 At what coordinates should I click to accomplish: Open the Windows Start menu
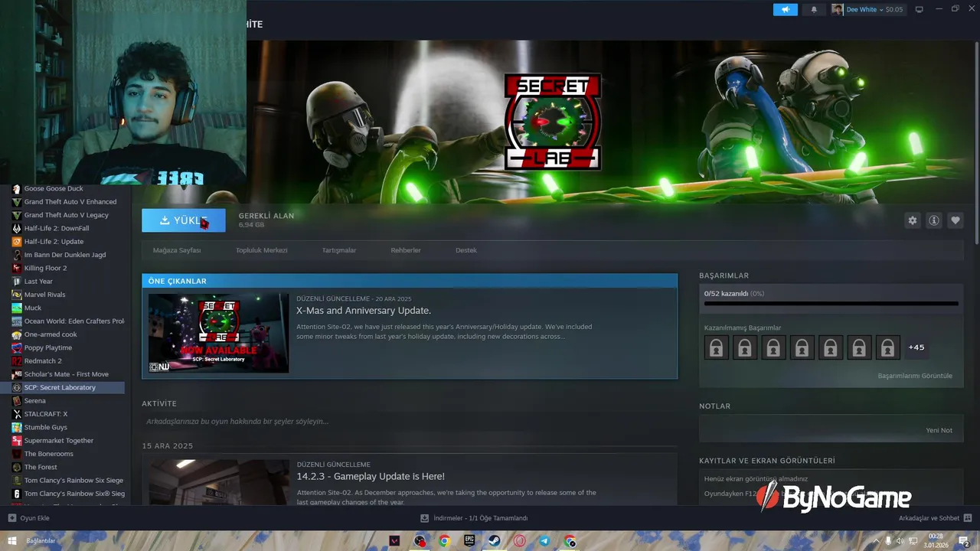click(x=12, y=541)
